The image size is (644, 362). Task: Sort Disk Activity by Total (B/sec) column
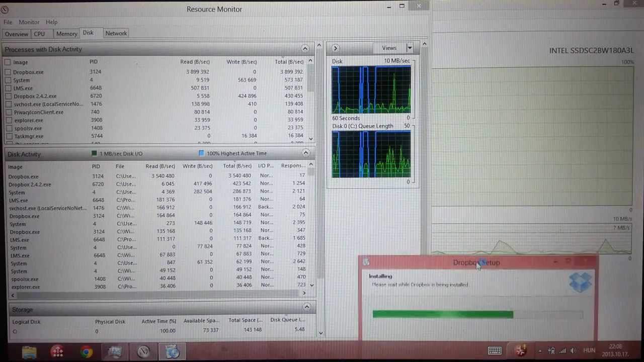pos(237,166)
